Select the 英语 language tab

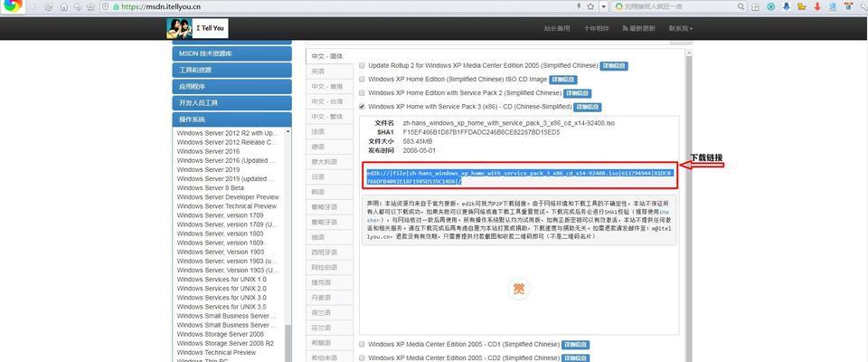coord(318,71)
